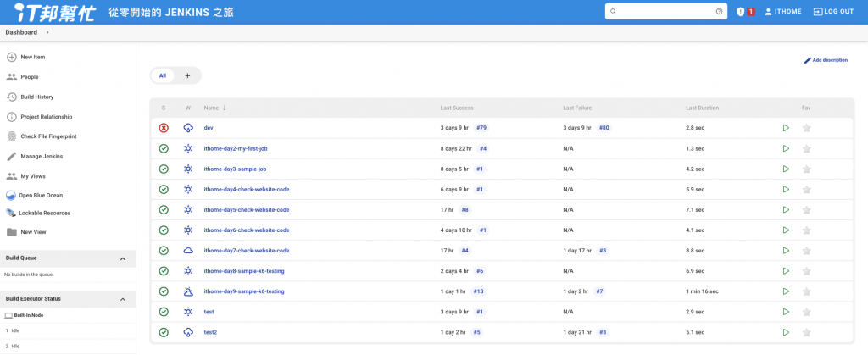
Task: Click LOG OUT in the header
Action: pyautogui.click(x=834, y=12)
